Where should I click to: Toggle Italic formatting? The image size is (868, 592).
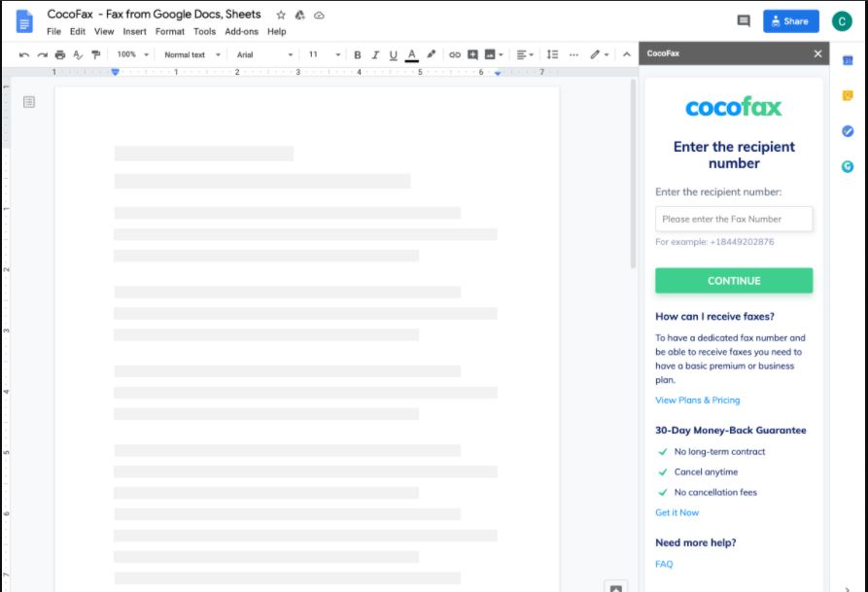coord(375,54)
